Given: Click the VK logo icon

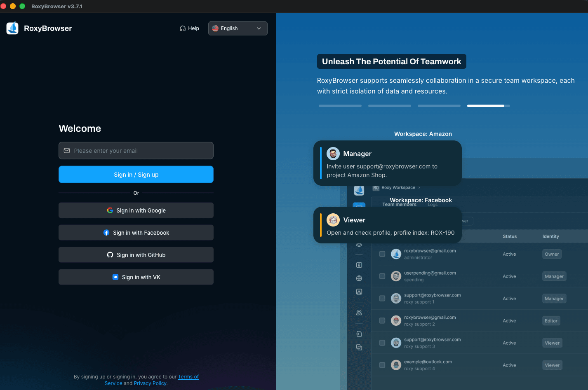Looking at the screenshot, I should pos(115,277).
